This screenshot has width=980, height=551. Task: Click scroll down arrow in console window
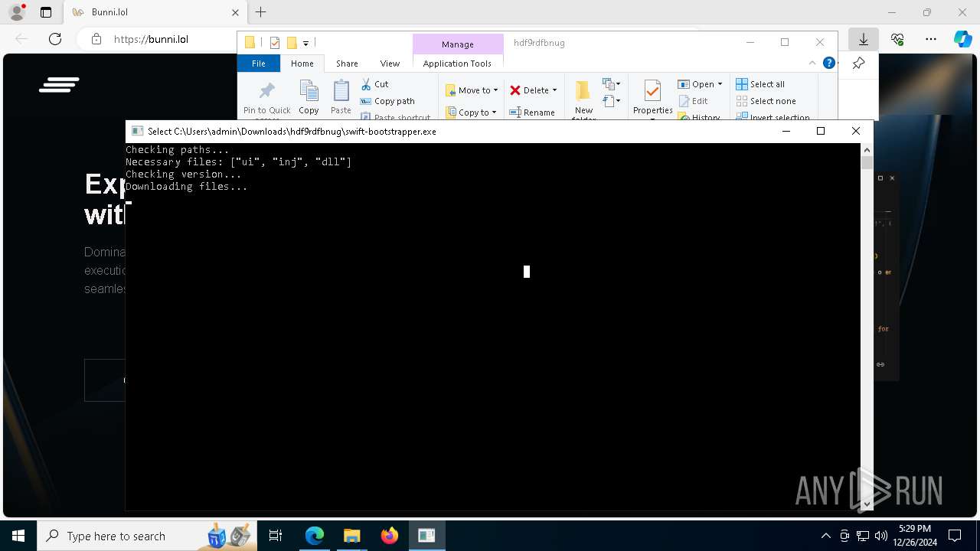[867, 504]
